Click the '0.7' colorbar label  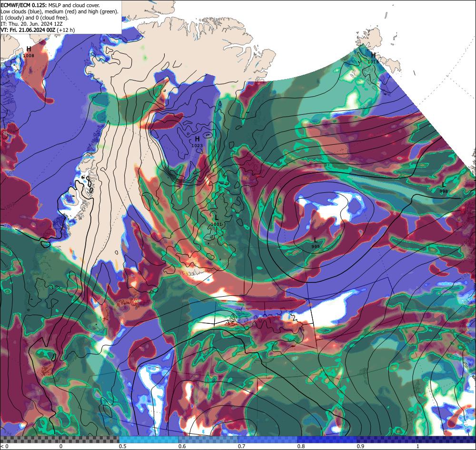[242, 446]
